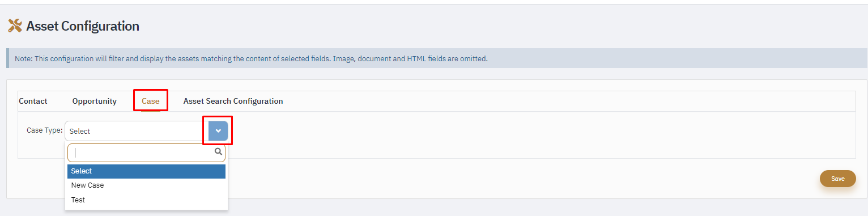Screen dimensions: 868x216
Task: Click the word Note in the banner
Action: 23,58
